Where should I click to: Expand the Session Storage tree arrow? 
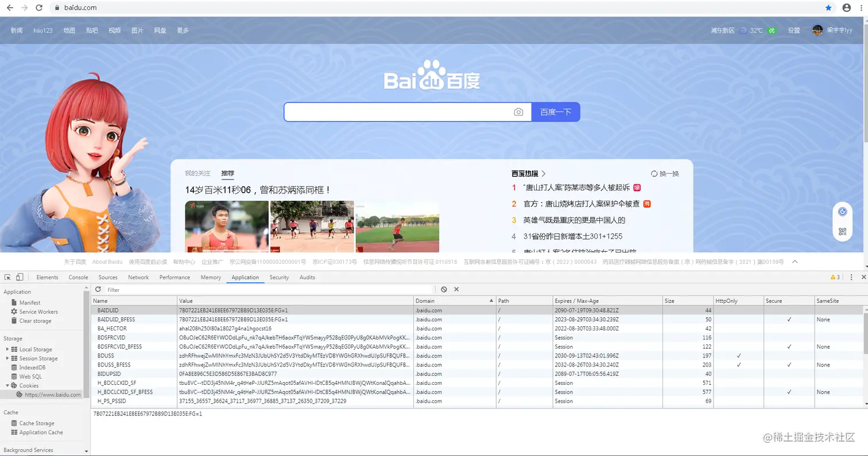coord(7,358)
